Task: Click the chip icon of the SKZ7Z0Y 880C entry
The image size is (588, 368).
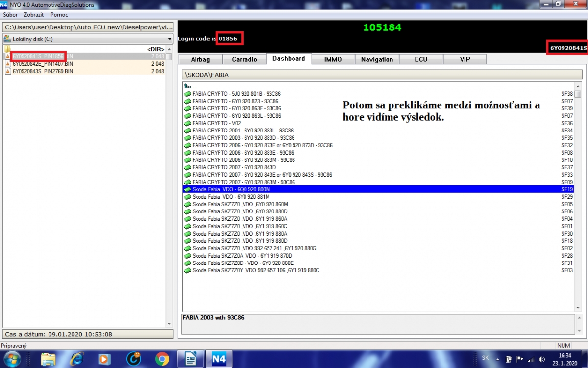Action: point(187,270)
